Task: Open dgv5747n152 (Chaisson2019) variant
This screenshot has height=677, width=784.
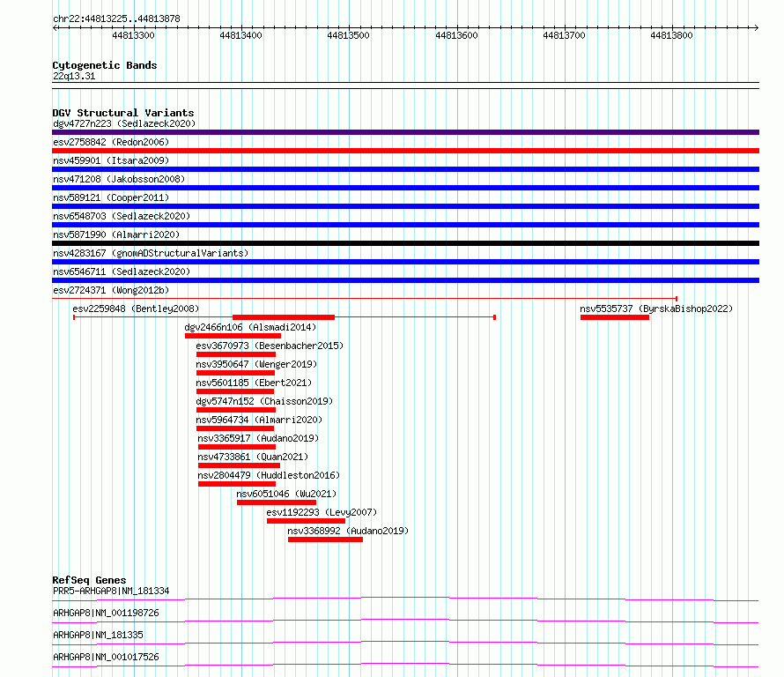Action: point(264,401)
